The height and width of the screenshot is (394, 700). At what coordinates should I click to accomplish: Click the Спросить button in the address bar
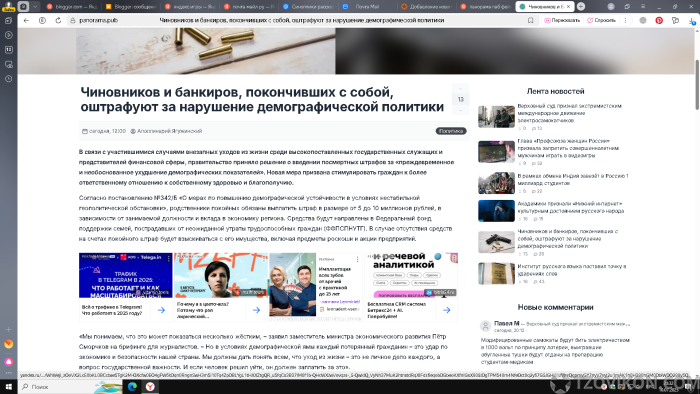(601, 21)
